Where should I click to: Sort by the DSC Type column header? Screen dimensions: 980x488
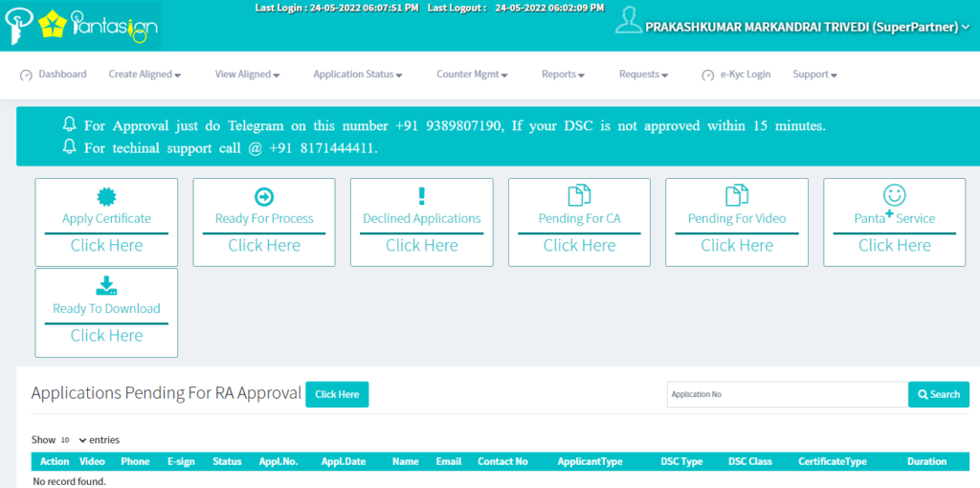click(681, 462)
